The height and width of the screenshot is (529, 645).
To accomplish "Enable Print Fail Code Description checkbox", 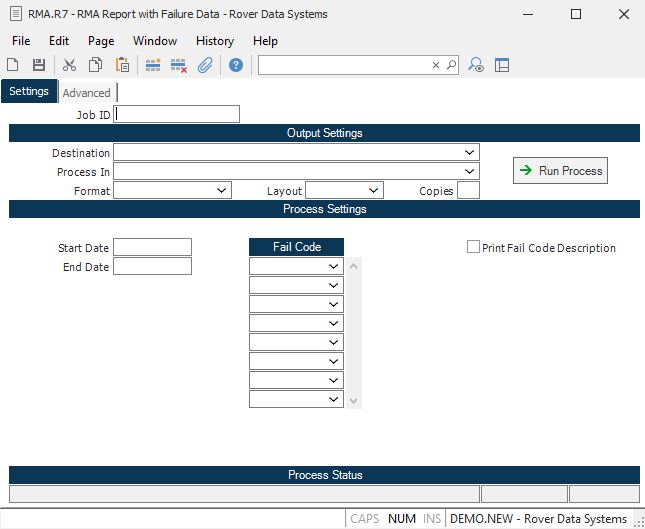I will [x=474, y=247].
